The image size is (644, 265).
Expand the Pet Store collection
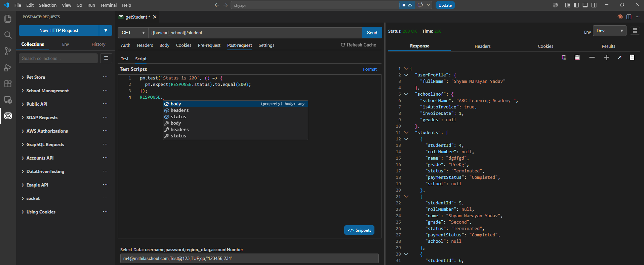coord(23,77)
